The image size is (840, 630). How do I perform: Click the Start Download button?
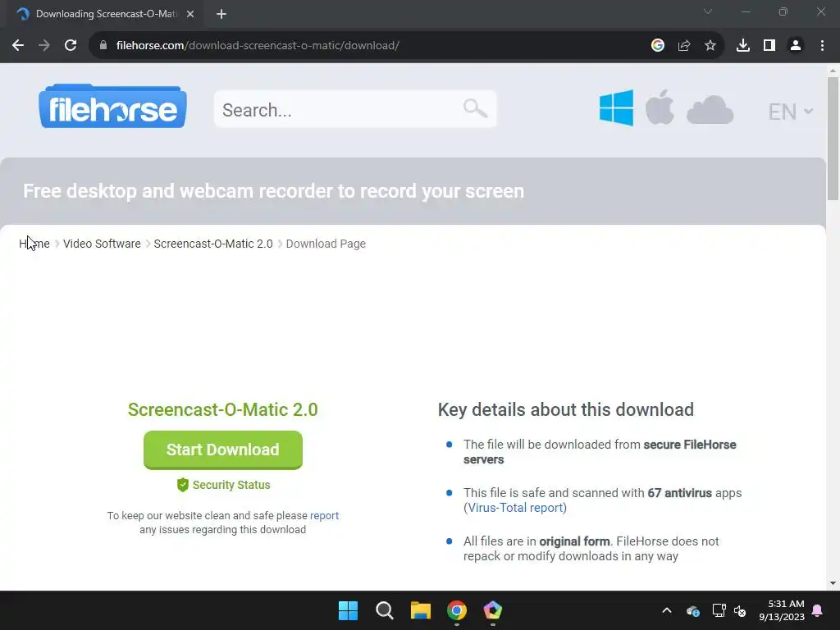(223, 450)
